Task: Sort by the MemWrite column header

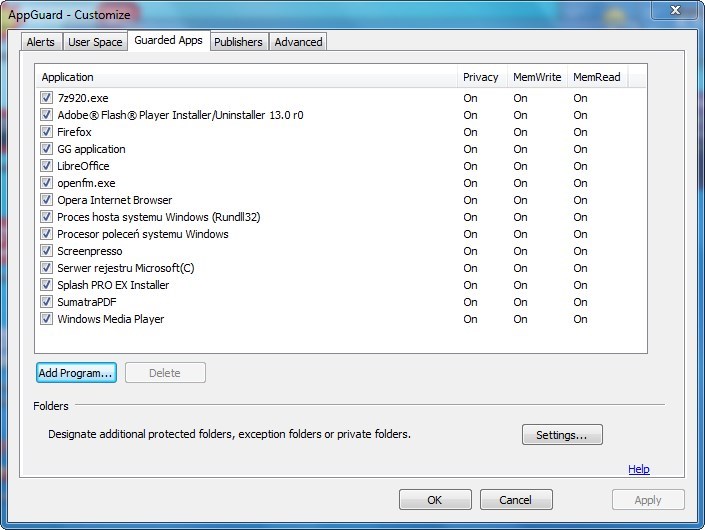Action: click(x=537, y=77)
